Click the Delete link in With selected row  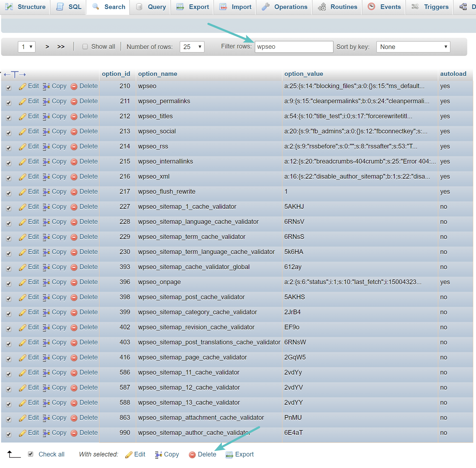pos(207,454)
